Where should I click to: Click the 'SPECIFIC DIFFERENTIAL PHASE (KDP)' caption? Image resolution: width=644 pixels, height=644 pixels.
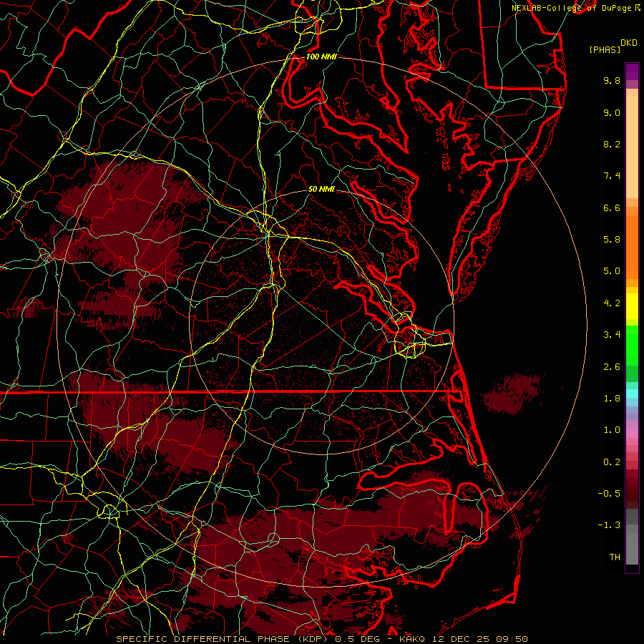coord(224,639)
